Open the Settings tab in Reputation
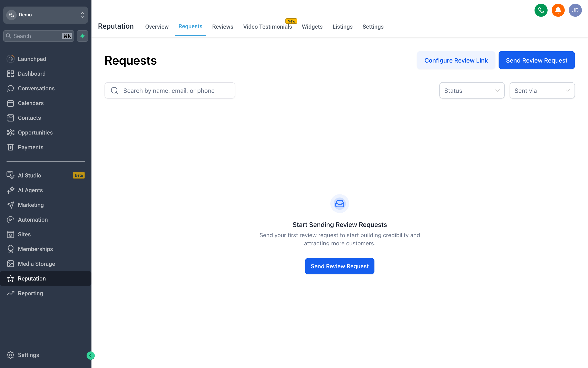Image resolution: width=588 pixels, height=368 pixels. (373, 27)
